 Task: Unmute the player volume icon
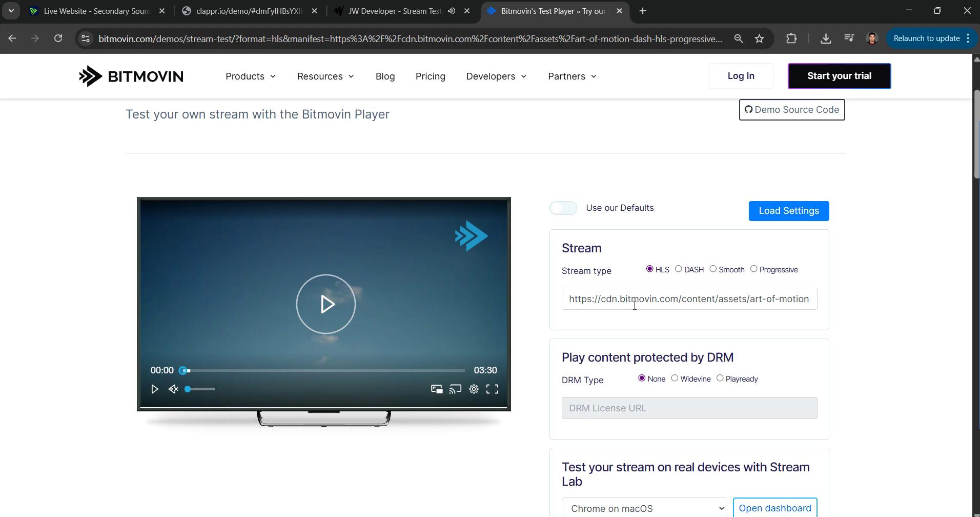(x=173, y=389)
